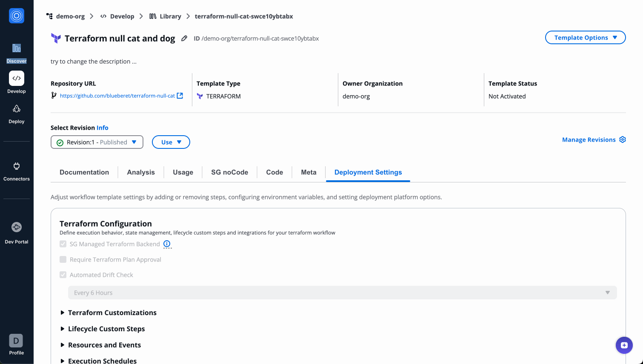Screen dimensions: 643x364
Task: Click the description text 'try to change the description'
Action: click(94, 61)
